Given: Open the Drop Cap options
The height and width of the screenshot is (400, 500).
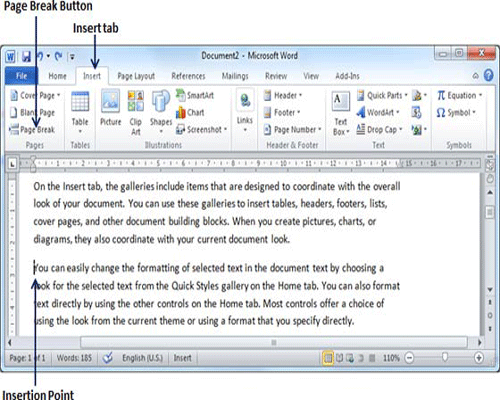Looking at the screenshot, I should click(x=380, y=129).
